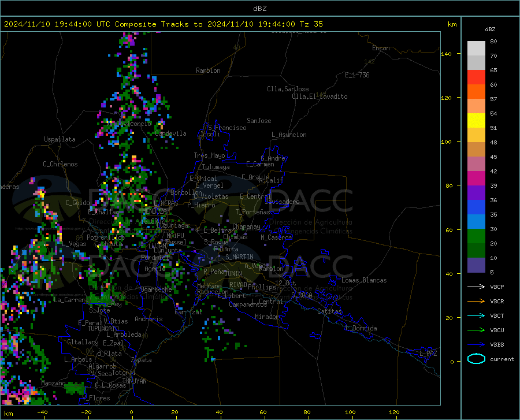Screen dimensions: 520x420
Task: Click the blue VBBB arrow legend icon
Action: [x=476, y=345]
